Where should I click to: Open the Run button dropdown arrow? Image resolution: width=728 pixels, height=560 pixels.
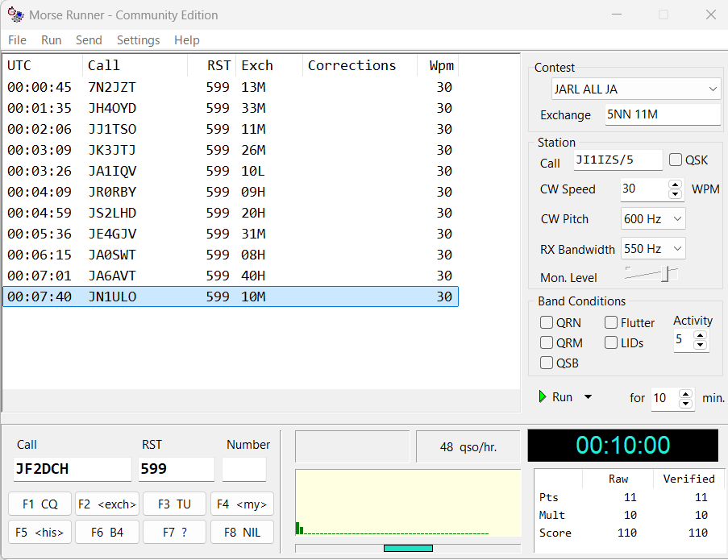[x=588, y=396]
